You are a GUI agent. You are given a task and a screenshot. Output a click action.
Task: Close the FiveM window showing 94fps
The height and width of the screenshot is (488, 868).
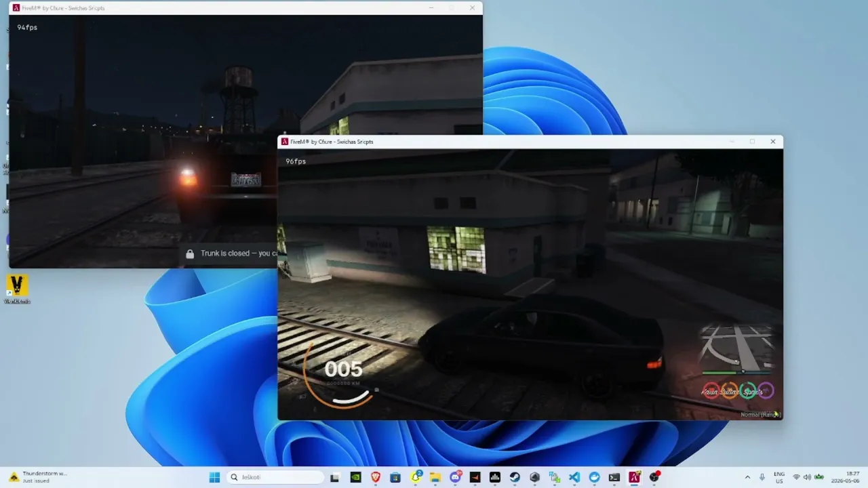[x=472, y=8]
